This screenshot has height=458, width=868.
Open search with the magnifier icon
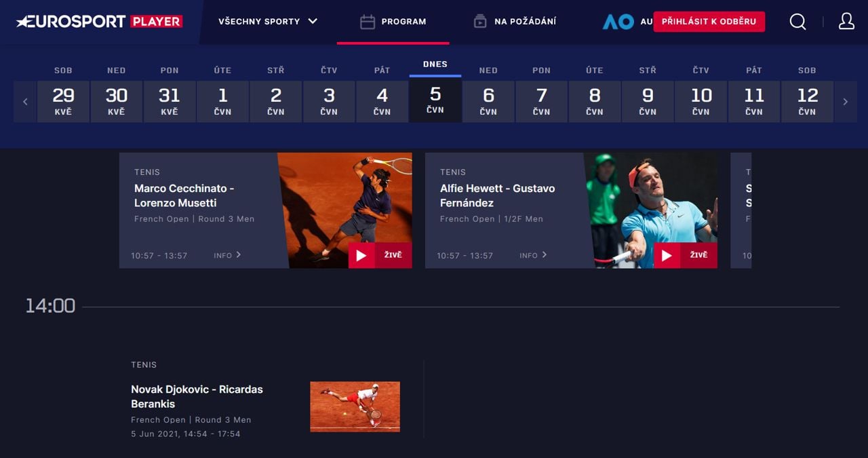798,22
